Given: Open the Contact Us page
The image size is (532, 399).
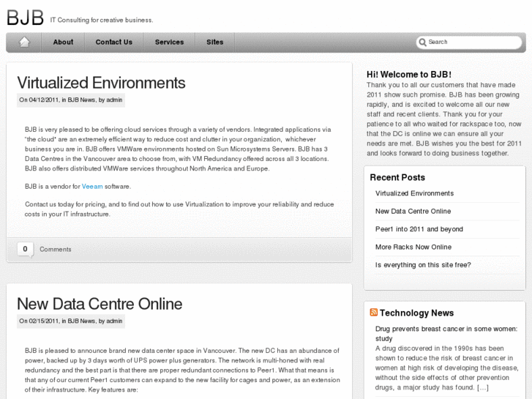Looking at the screenshot, I should [x=114, y=42].
